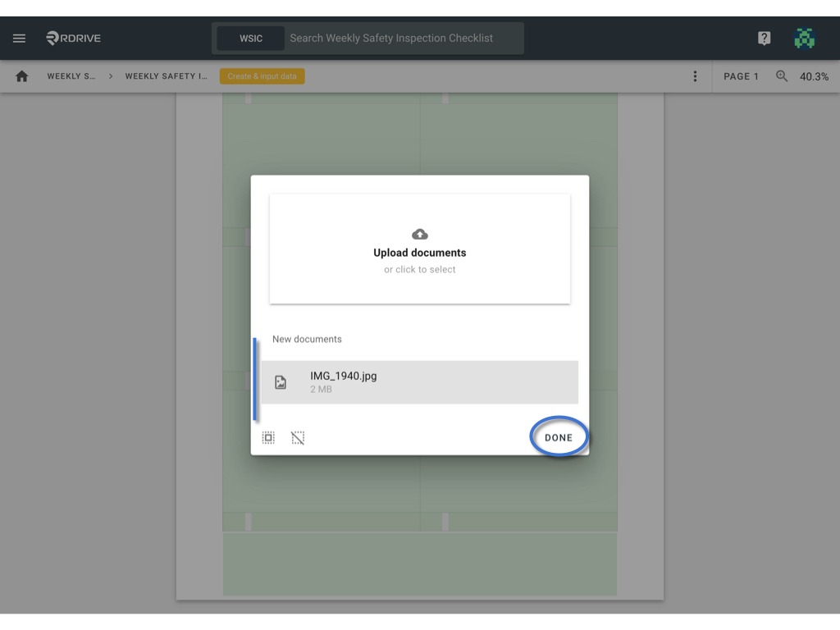
Task: Select the IMG_1940.jpg document row
Action: (420, 382)
